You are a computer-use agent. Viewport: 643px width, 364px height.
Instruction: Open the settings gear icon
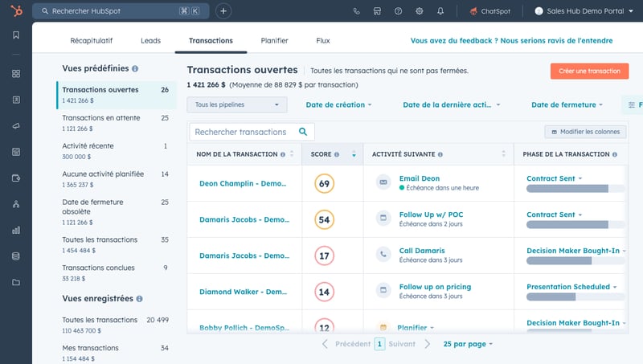pyautogui.click(x=419, y=11)
